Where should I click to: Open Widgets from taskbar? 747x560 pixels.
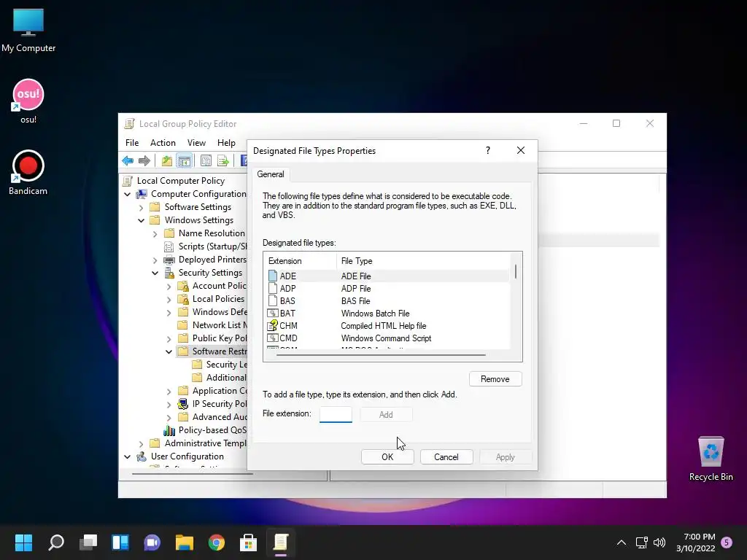pyautogui.click(x=120, y=542)
